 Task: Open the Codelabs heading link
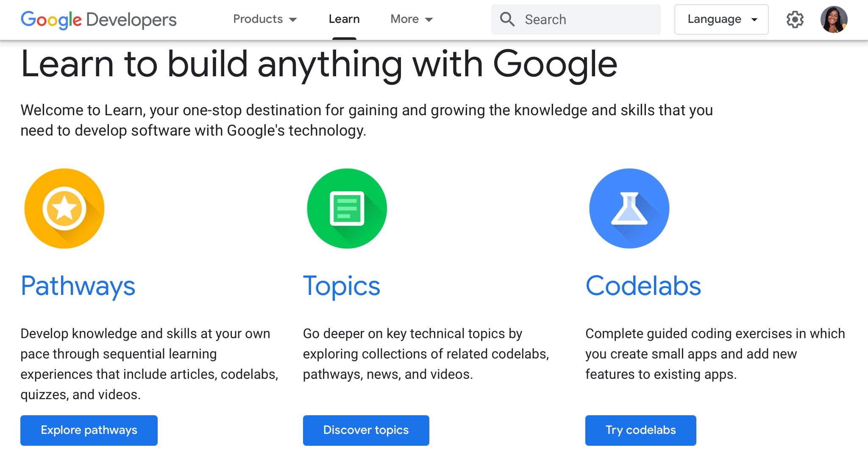click(x=643, y=286)
